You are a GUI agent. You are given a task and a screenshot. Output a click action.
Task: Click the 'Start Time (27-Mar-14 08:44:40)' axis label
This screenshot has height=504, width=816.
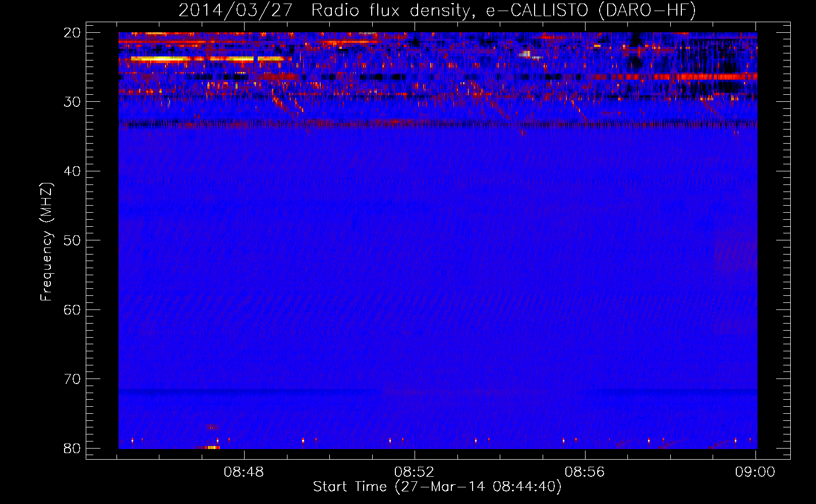(437, 487)
